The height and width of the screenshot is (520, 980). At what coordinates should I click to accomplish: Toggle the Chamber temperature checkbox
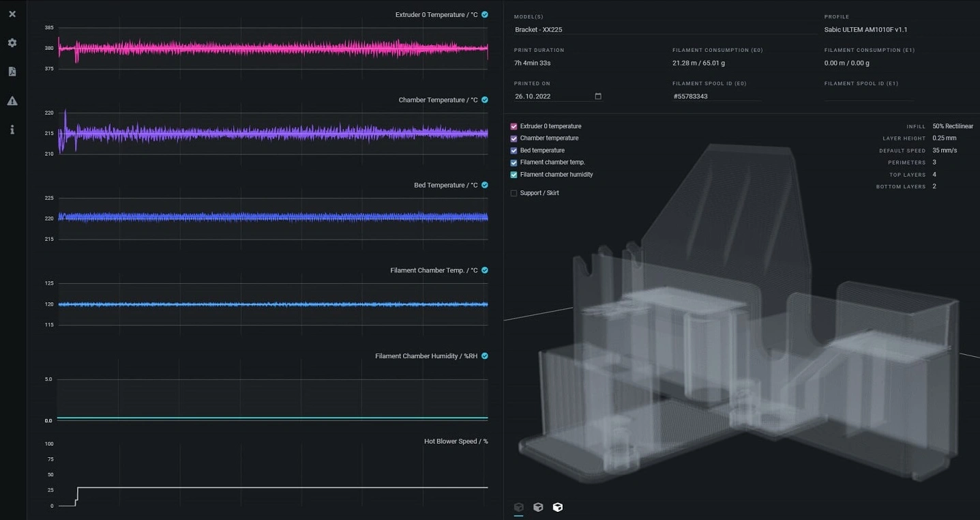514,139
